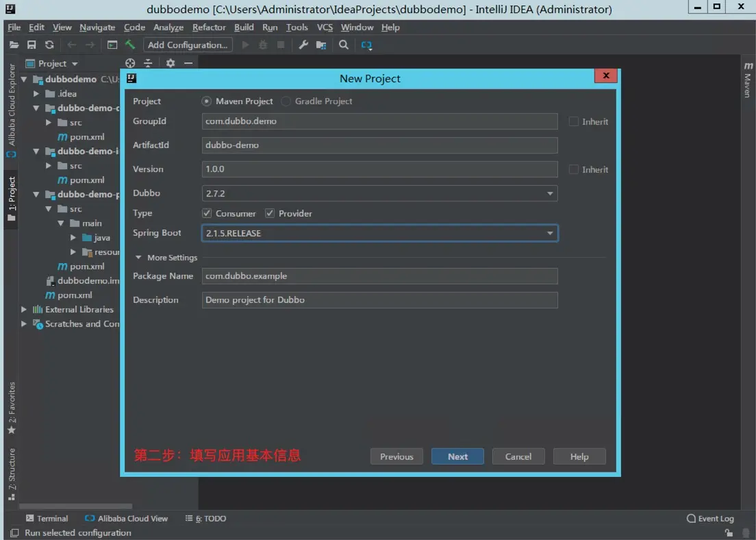Click the Previous button
The width and height of the screenshot is (756, 540).
coord(396,456)
